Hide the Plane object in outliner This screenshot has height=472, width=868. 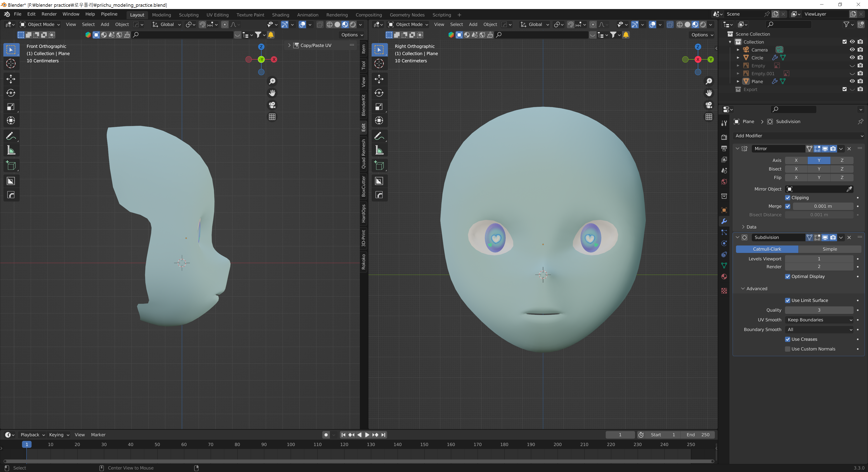[x=852, y=81]
